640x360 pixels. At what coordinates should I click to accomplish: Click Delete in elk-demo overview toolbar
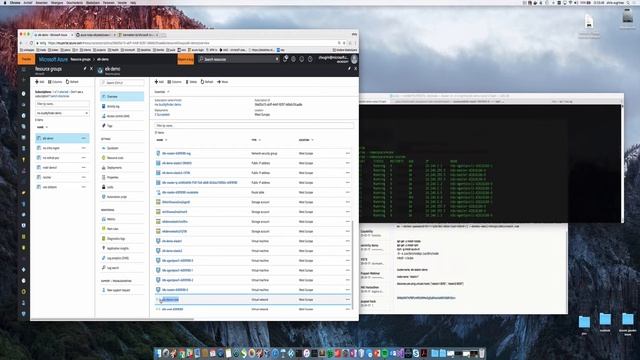click(191, 82)
